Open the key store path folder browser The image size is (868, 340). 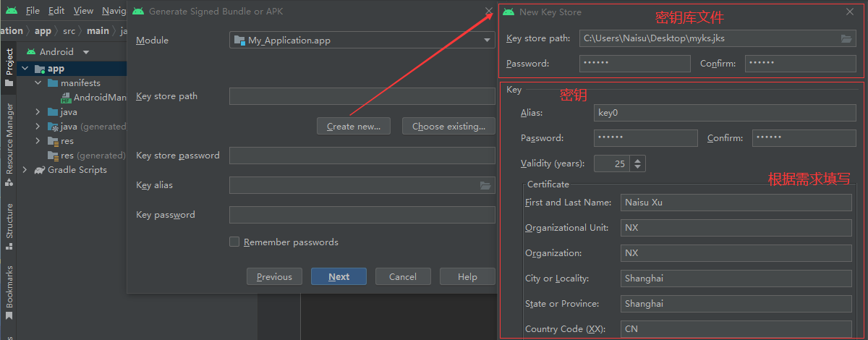click(846, 38)
